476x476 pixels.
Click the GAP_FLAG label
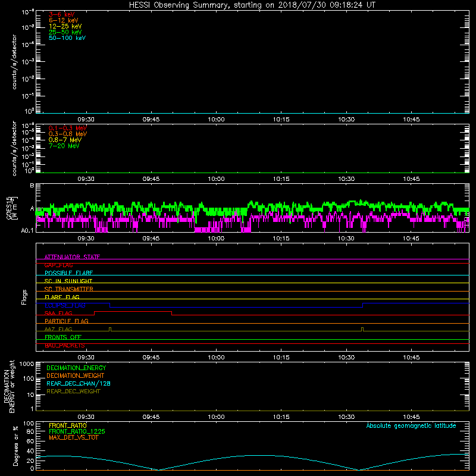click(x=58, y=265)
